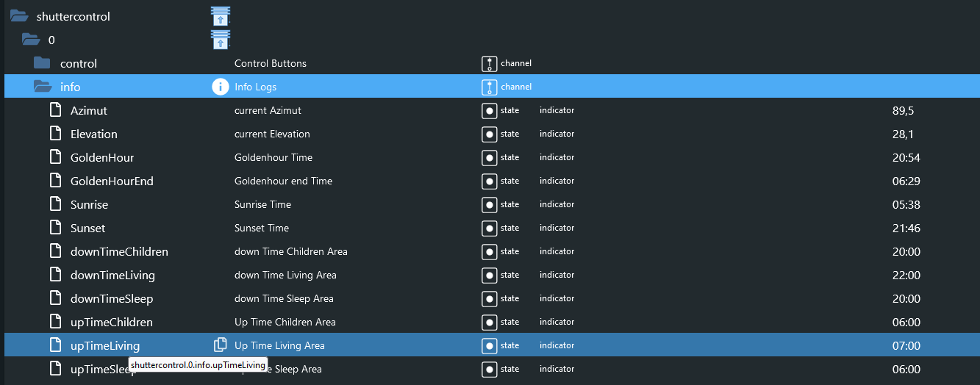This screenshot has height=385, width=980.
Task: Select the upTimeChildren entry
Action: click(x=111, y=322)
